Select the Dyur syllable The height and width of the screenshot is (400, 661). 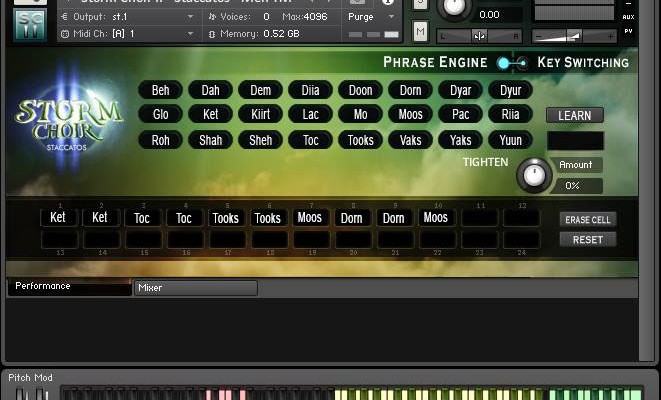click(x=510, y=90)
